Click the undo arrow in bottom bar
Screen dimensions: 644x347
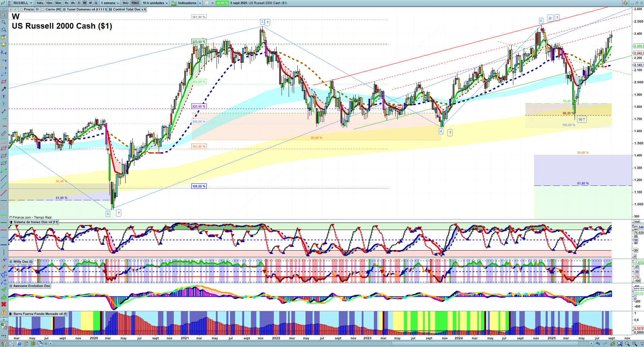598,344
